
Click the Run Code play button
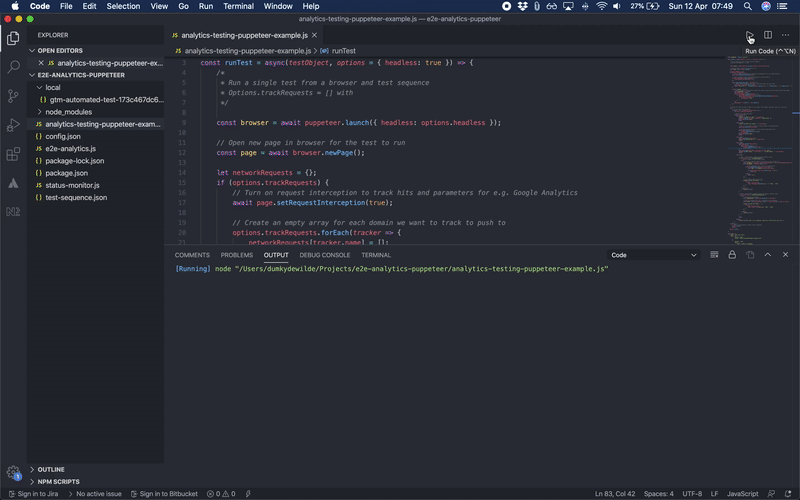click(x=750, y=35)
